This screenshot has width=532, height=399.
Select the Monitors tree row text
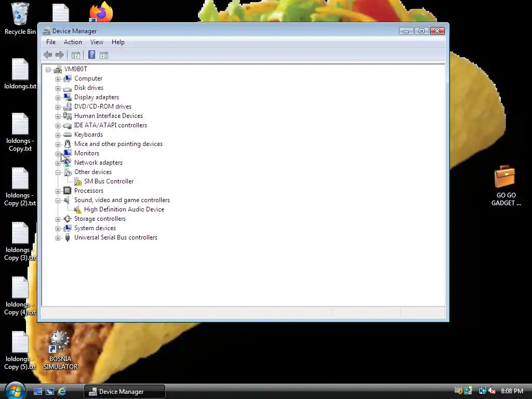[87, 153]
